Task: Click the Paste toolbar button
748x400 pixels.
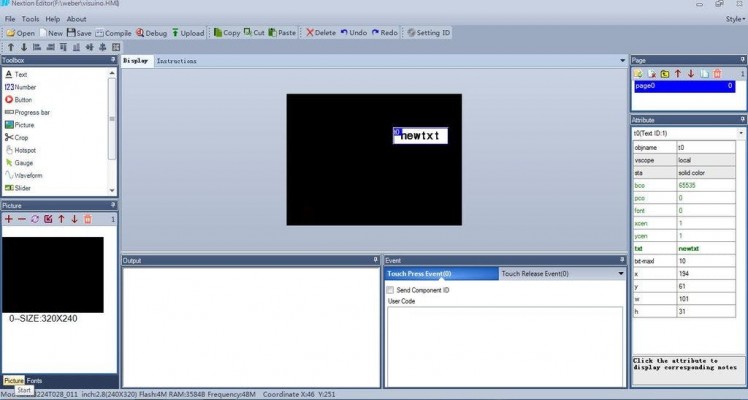Action: click(x=282, y=33)
